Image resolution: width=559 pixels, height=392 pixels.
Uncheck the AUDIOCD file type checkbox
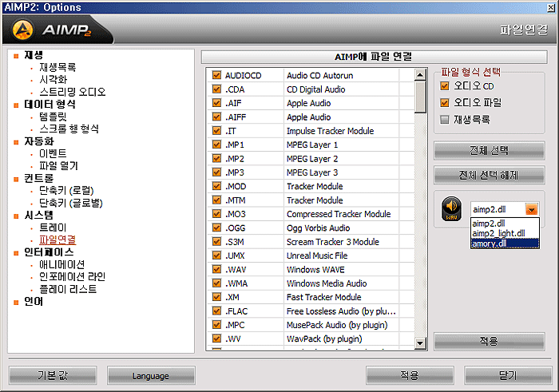click(216, 75)
